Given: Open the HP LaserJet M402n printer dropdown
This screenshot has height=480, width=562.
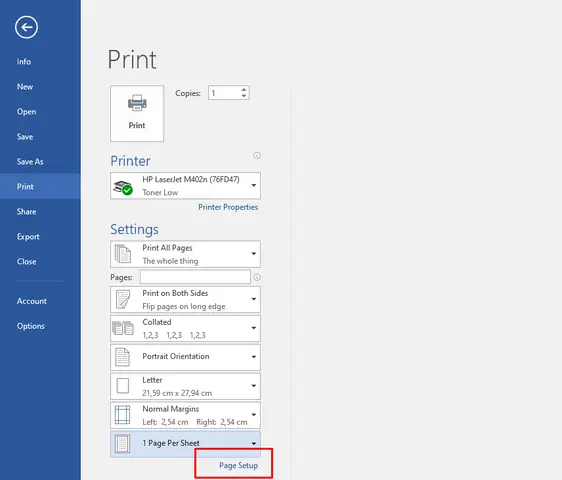Looking at the screenshot, I should [185, 186].
